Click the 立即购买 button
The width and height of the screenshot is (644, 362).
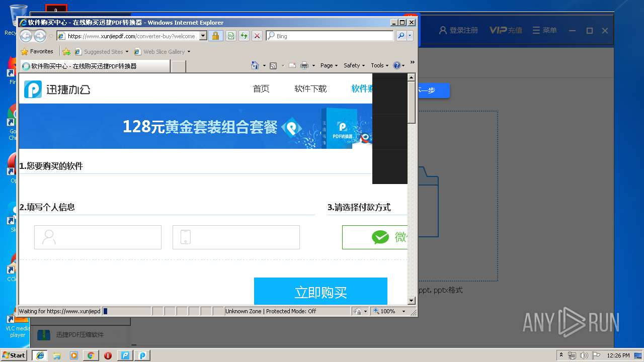[x=320, y=291]
